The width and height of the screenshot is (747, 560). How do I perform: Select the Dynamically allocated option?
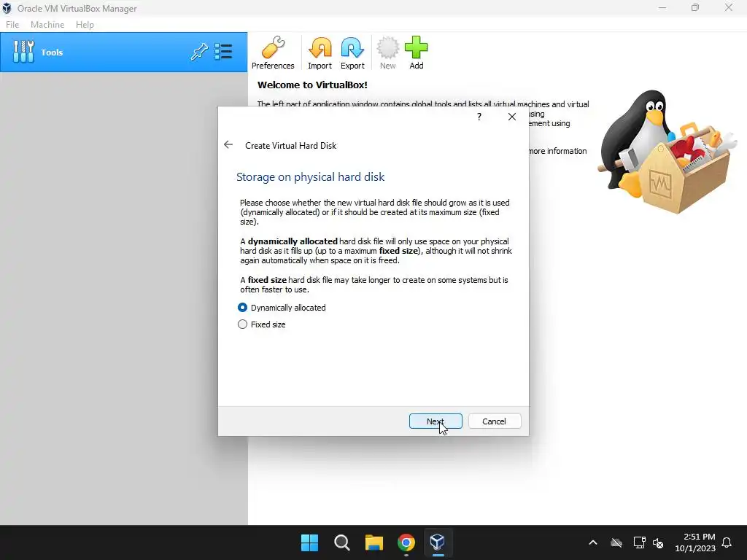click(x=282, y=308)
